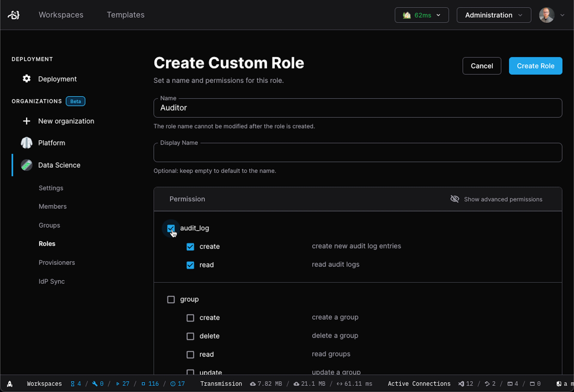Click the Deployment gear icon
The image size is (574, 392).
[x=26, y=79]
